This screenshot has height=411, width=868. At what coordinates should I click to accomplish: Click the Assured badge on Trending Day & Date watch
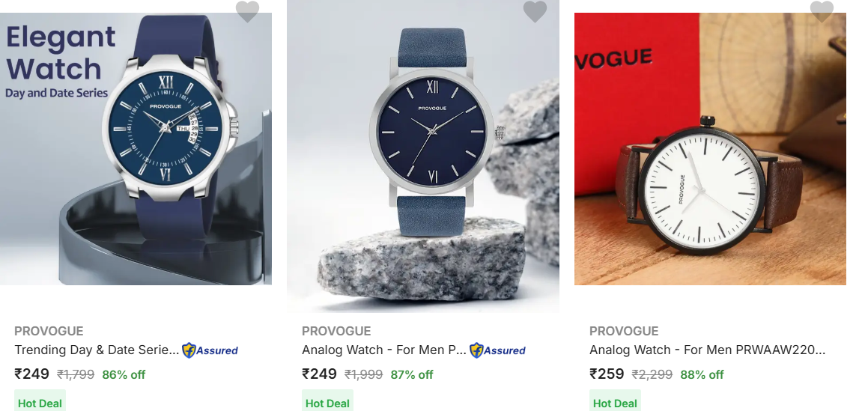(x=210, y=350)
